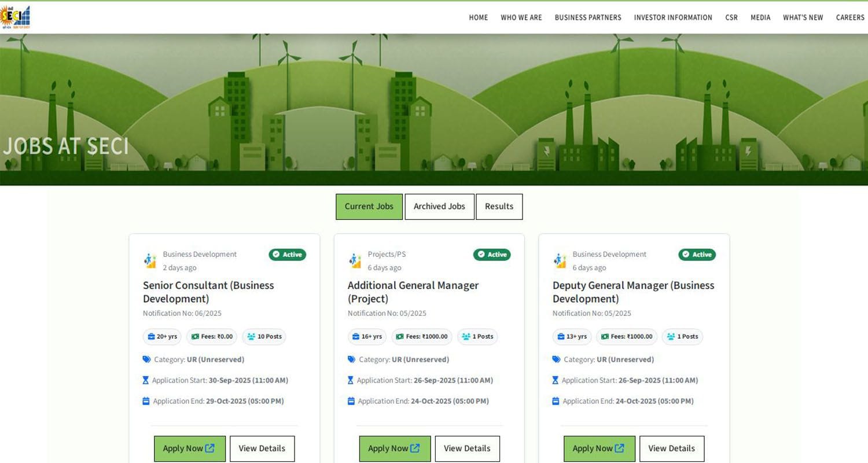868x463 pixels.
Task: Open the Who We Are menu
Action: point(521,17)
